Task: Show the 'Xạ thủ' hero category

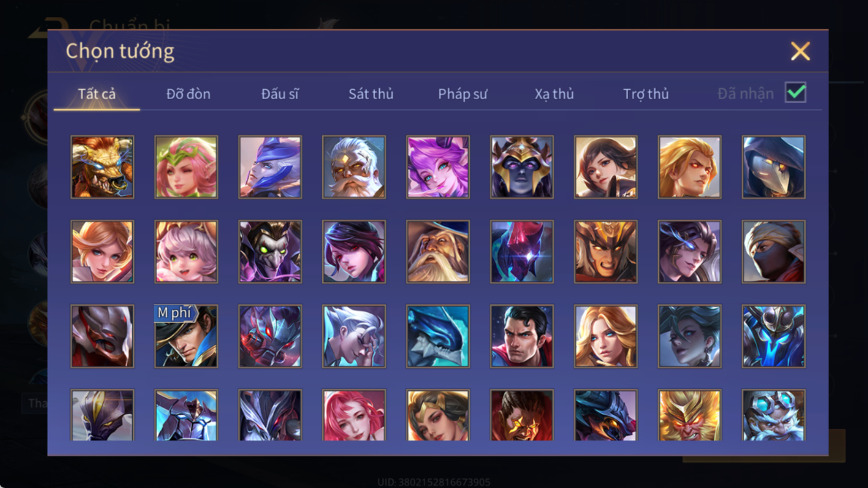Action: coord(554,94)
